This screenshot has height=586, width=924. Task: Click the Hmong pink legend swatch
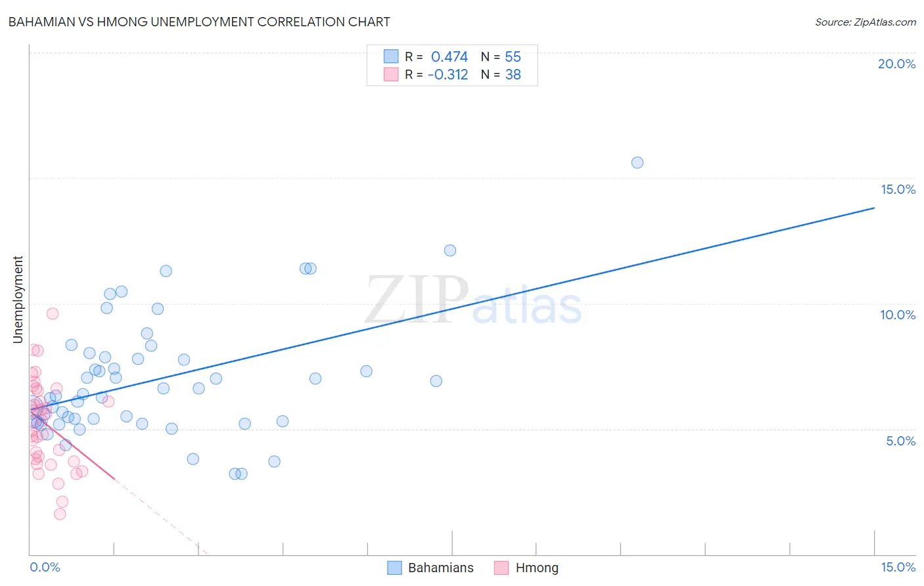(x=501, y=568)
